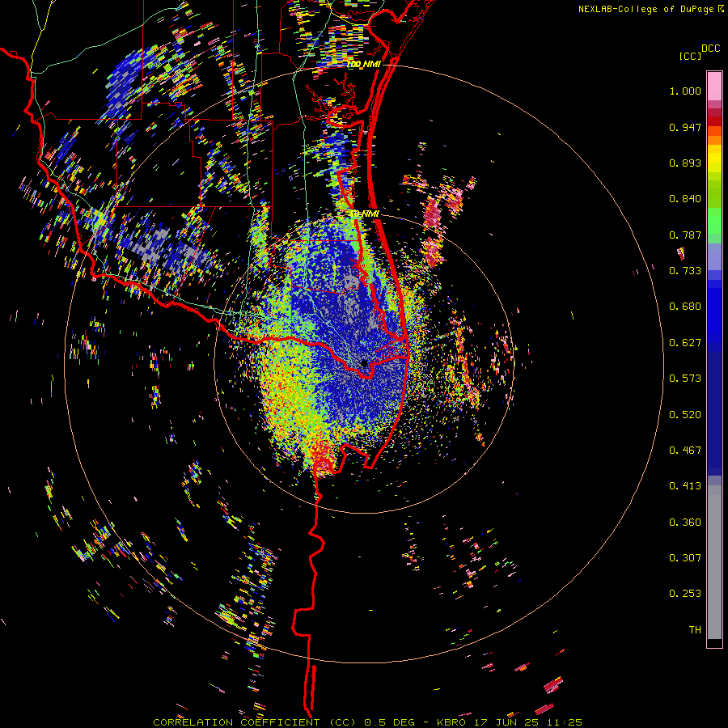
Task: Select the 0.840 scale value
Action: pos(685,199)
